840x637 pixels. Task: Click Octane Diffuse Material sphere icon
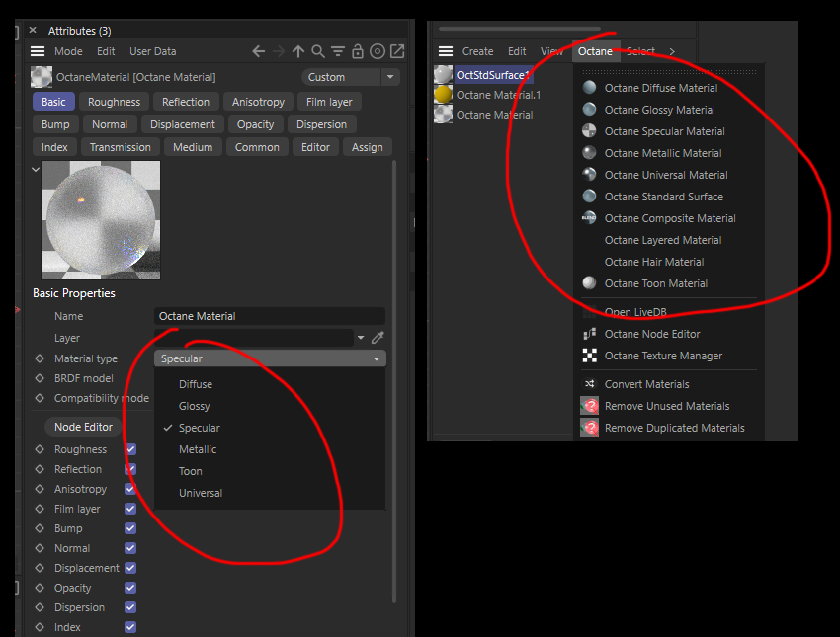[589, 87]
